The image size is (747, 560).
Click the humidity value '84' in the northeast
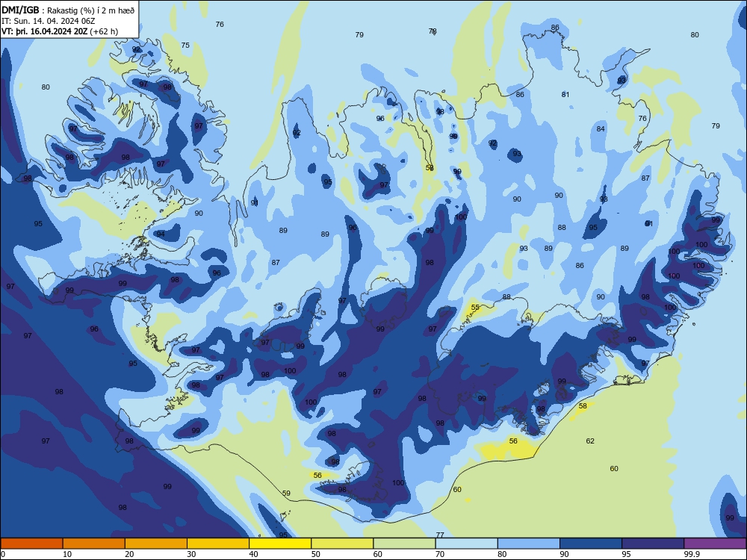601,129
